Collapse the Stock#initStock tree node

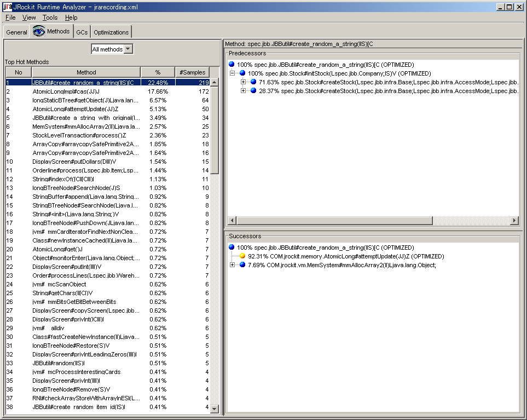coord(232,74)
